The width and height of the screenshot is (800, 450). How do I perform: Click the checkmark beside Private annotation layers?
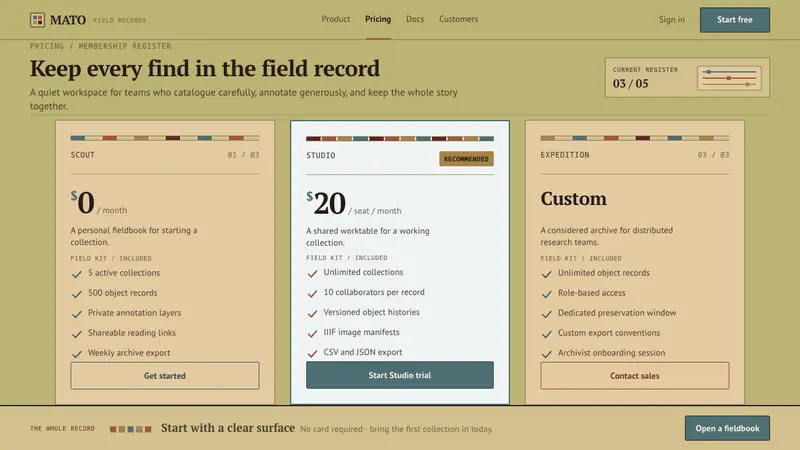pyautogui.click(x=77, y=314)
